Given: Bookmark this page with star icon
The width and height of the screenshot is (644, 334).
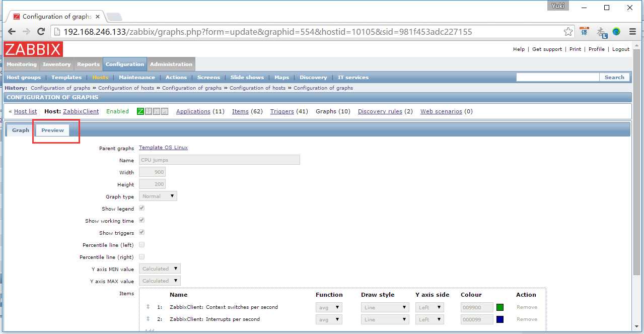Looking at the screenshot, I should (x=568, y=32).
